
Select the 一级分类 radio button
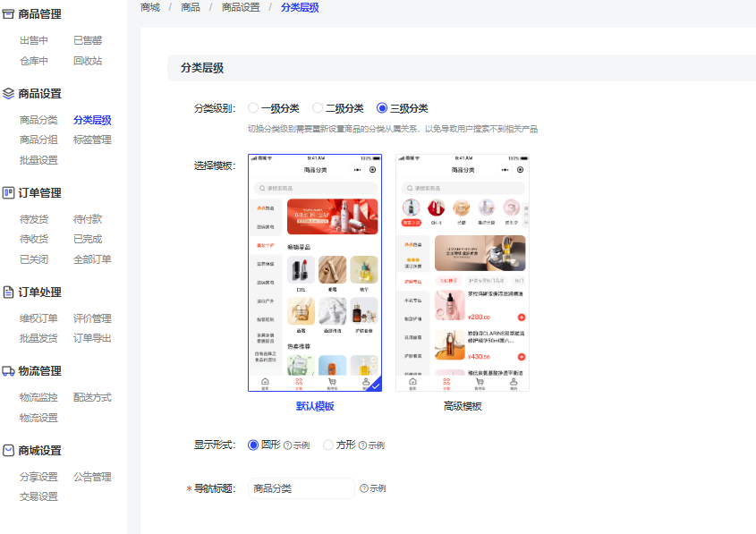pos(253,108)
